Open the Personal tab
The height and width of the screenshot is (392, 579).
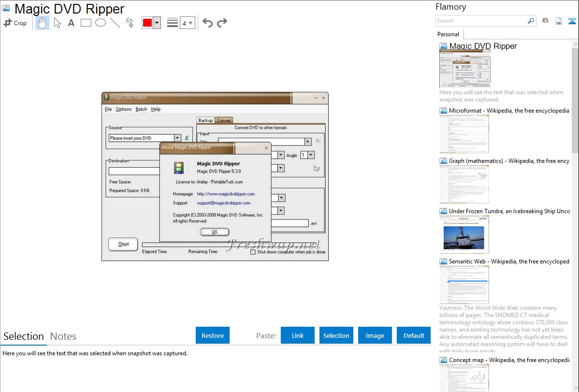point(448,34)
